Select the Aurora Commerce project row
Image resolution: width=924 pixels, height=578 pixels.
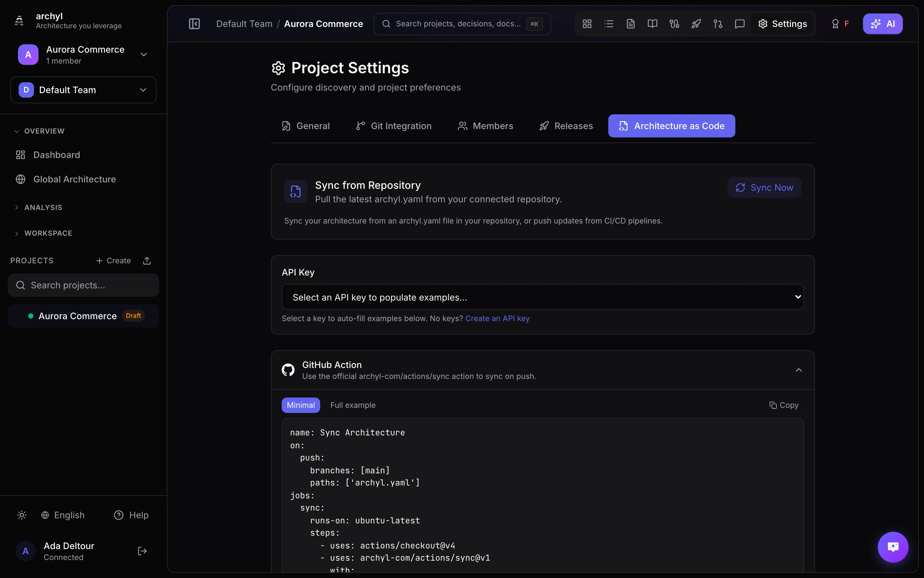pos(83,316)
